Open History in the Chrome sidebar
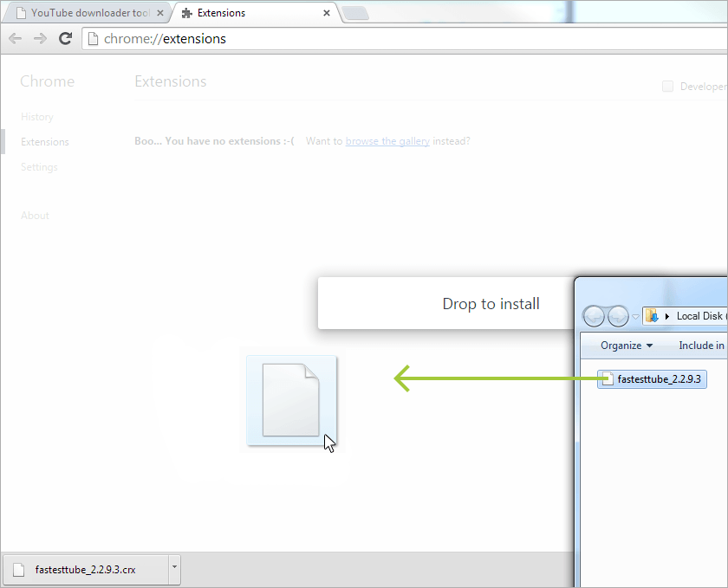This screenshot has width=728, height=588. [x=37, y=117]
